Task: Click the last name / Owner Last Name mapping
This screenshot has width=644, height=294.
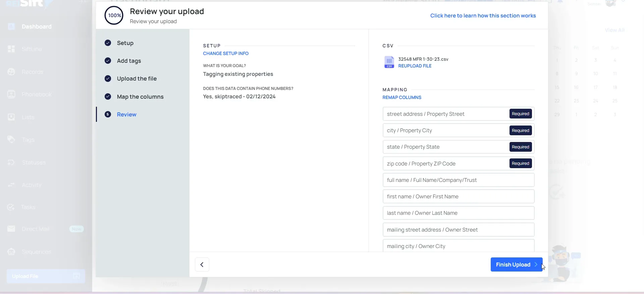Action: [x=459, y=213]
